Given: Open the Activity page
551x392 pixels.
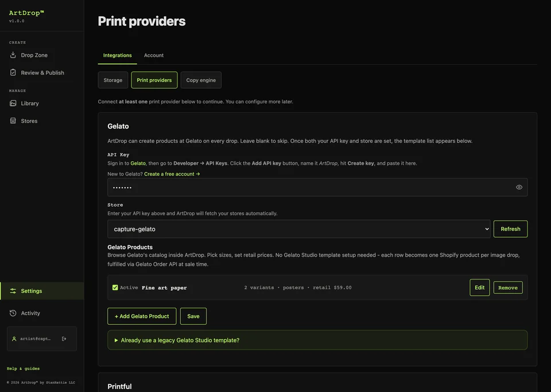Looking at the screenshot, I should pyautogui.click(x=42, y=313).
